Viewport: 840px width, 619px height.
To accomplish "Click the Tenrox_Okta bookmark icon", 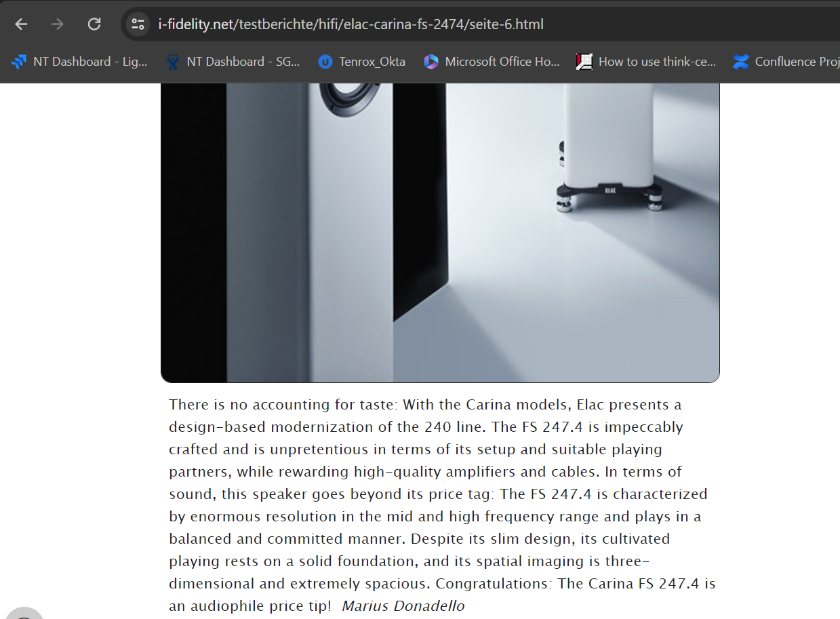I will tap(325, 62).
